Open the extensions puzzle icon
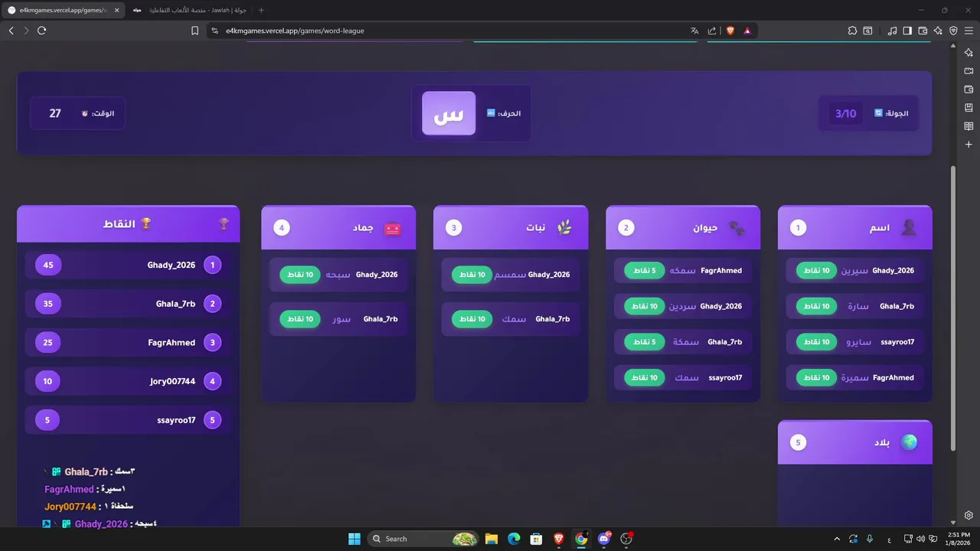Viewport: 980px width, 551px height. point(852,31)
